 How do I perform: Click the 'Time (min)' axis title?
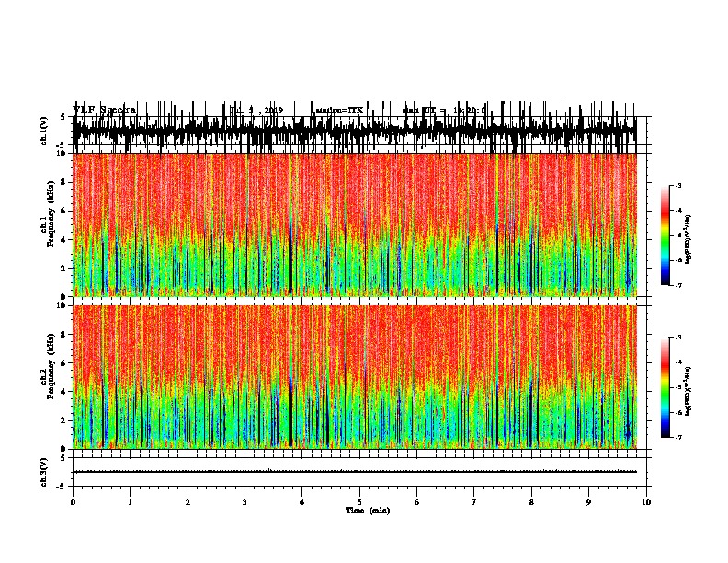click(368, 511)
